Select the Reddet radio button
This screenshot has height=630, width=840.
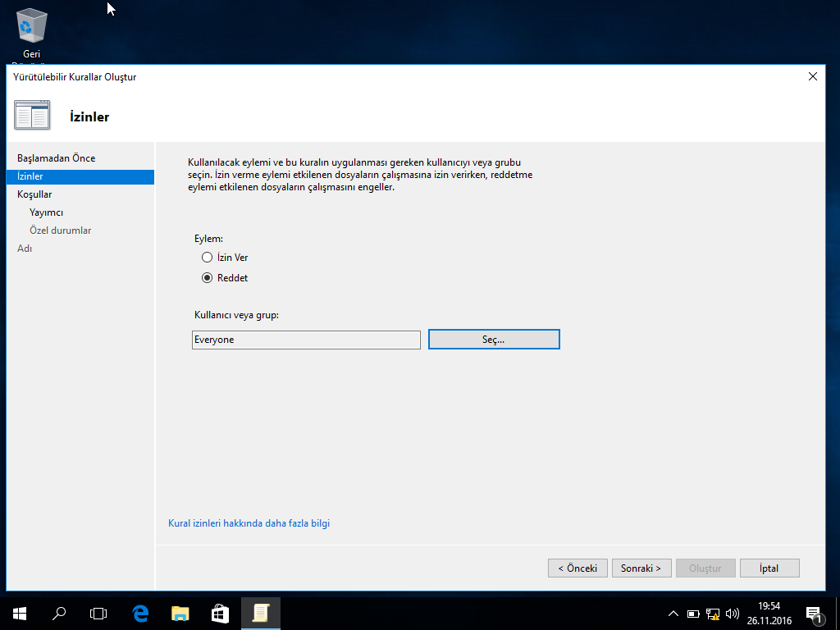coord(208,278)
